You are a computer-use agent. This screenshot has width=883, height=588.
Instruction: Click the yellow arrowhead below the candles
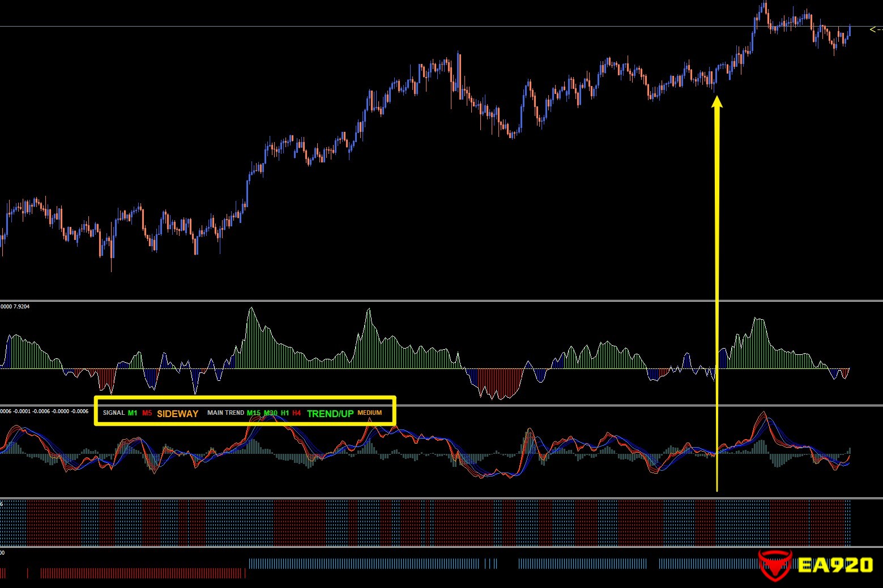pyautogui.click(x=717, y=102)
